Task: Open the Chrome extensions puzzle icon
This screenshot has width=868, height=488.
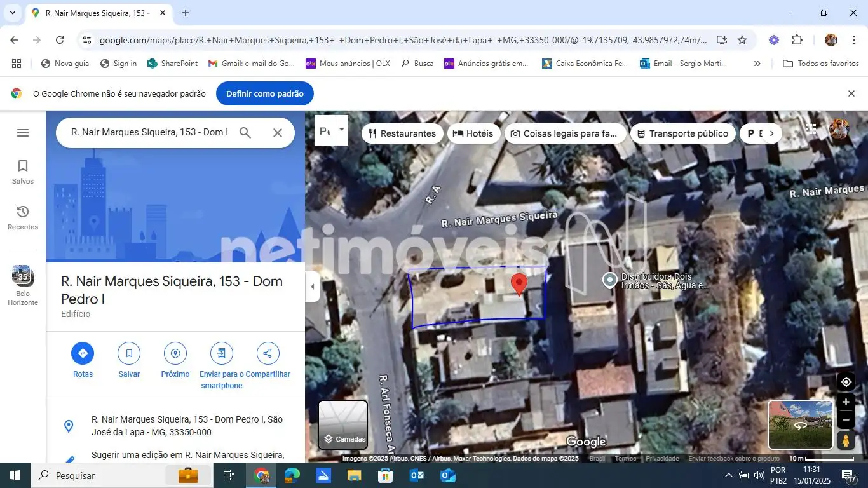Action: pyautogui.click(x=797, y=40)
